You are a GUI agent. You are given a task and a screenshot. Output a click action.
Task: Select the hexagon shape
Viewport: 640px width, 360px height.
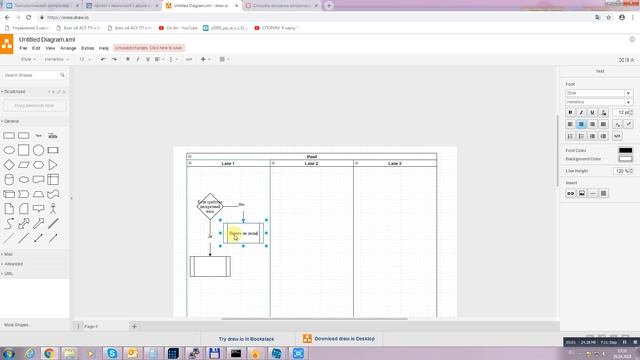pos(38,165)
